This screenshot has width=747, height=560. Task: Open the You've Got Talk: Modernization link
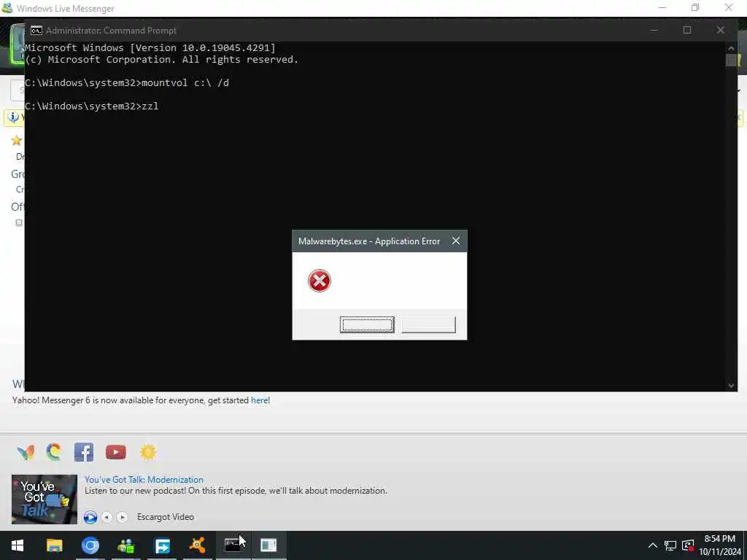point(144,480)
